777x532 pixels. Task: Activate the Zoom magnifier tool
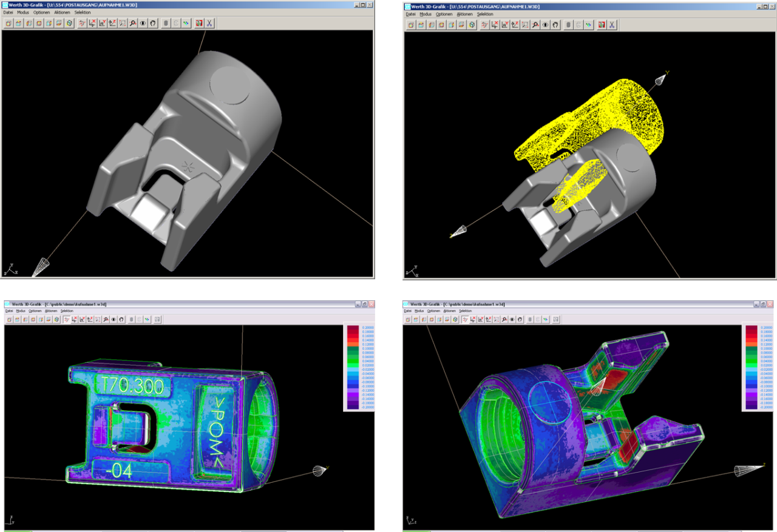click(x=131, y=23)
